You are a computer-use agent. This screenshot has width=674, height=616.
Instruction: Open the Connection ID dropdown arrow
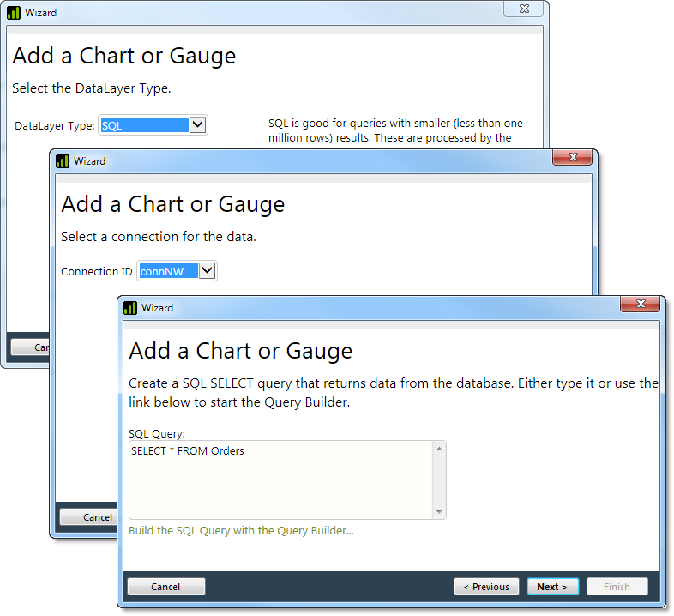coord(208,271)
